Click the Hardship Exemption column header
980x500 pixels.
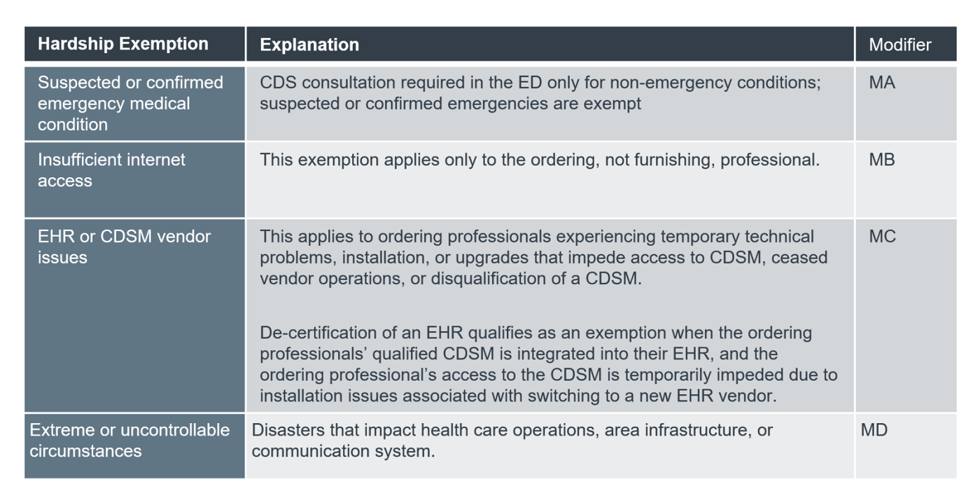(x=123, y=44)
